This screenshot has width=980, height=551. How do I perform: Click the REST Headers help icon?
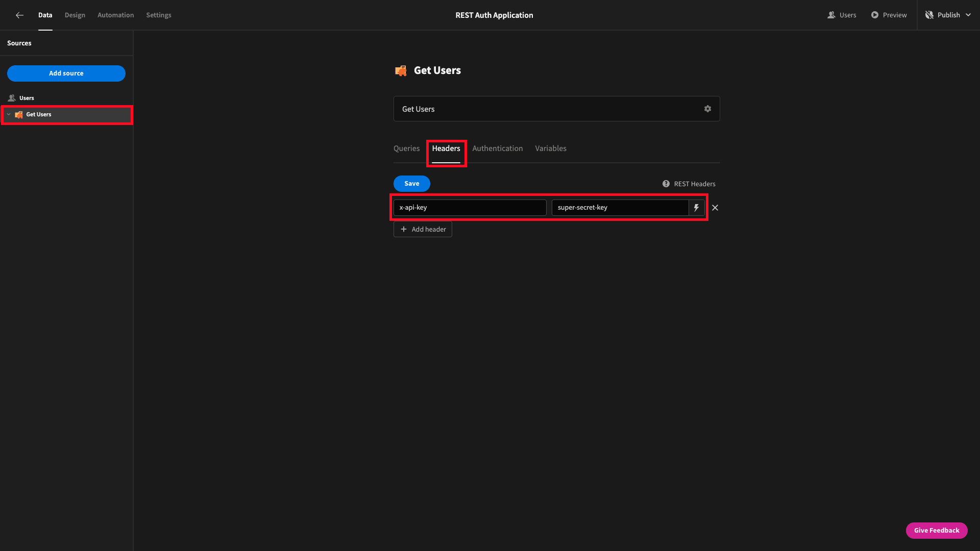(666, 184)
